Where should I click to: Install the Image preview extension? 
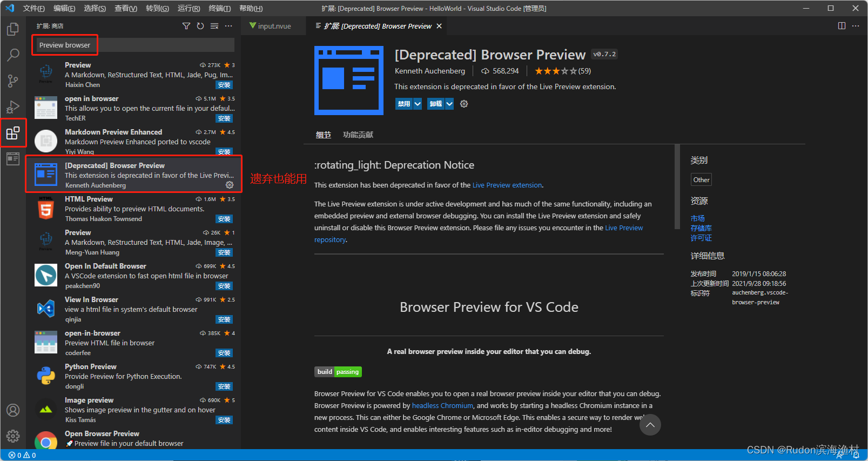(x=224, y=420)
